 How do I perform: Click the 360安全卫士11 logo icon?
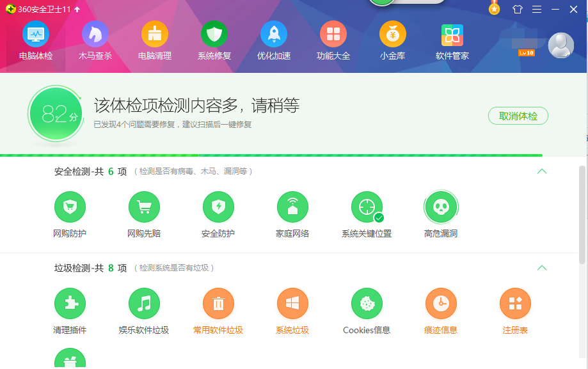10,9
